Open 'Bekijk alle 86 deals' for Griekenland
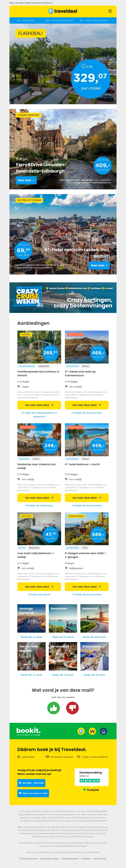This screenshot has height=868, width=126. click(x=94, y=675)
